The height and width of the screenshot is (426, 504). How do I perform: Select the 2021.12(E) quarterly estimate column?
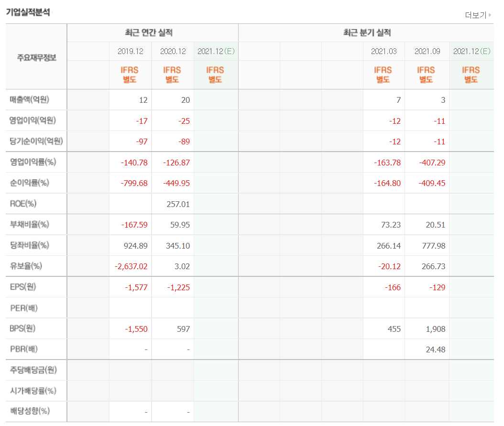(471, 51)
